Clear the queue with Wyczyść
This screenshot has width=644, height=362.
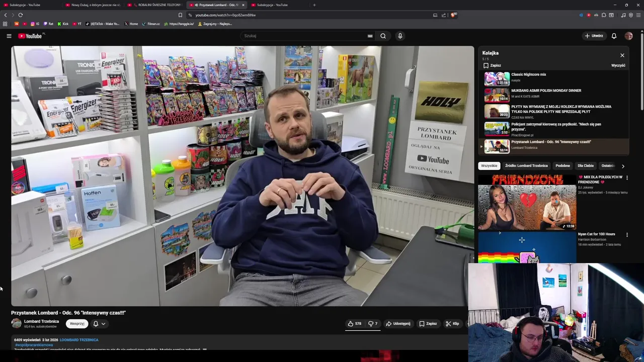tap(618, 65)
